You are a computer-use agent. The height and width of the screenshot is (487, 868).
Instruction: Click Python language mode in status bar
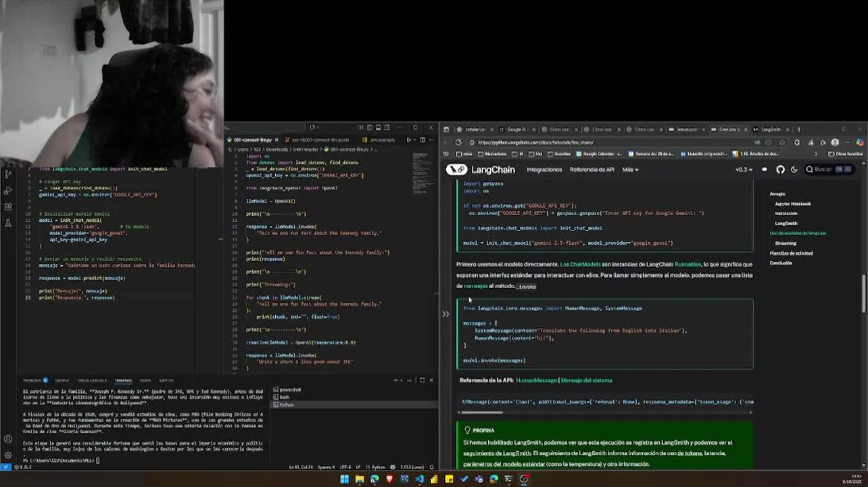(378, 467)
